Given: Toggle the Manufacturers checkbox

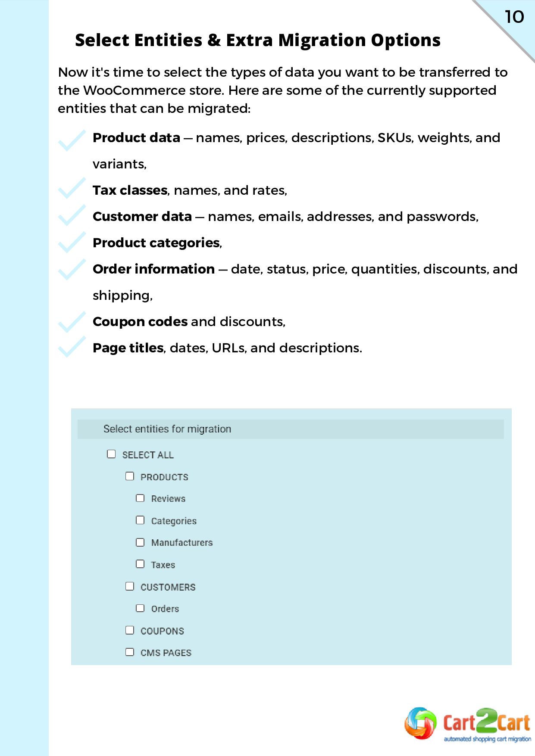Looking at the screenshot, I should point(140,542).
